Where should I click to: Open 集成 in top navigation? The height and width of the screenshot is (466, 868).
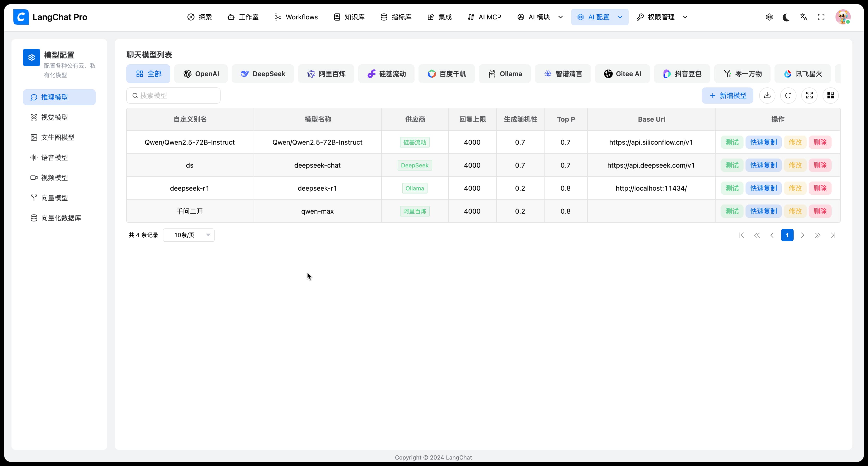point(440,17)
